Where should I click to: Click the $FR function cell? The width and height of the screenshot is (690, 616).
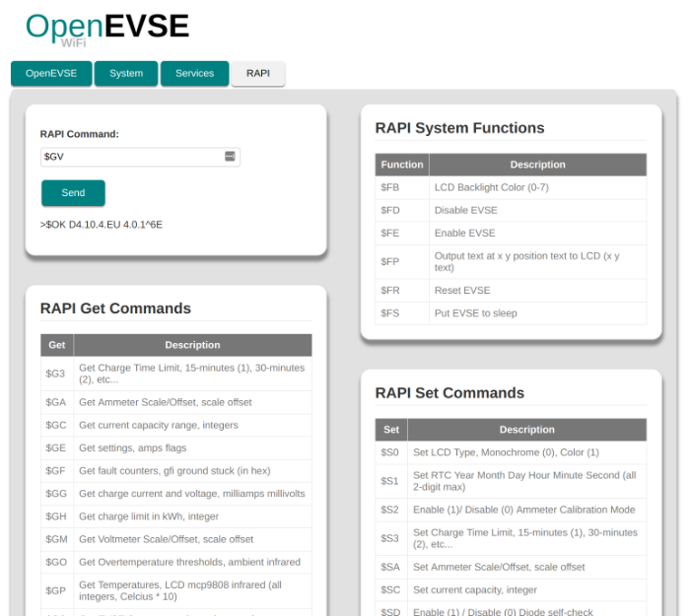(x=402, y=291)
